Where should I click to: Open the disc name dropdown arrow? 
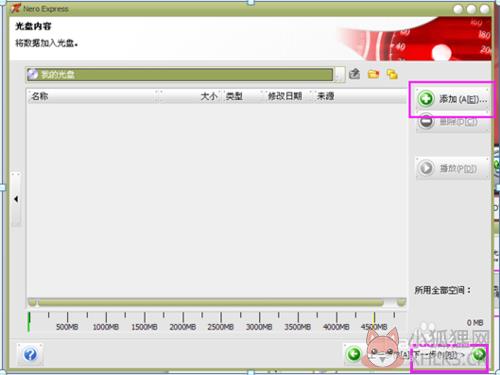click(339, 74)
